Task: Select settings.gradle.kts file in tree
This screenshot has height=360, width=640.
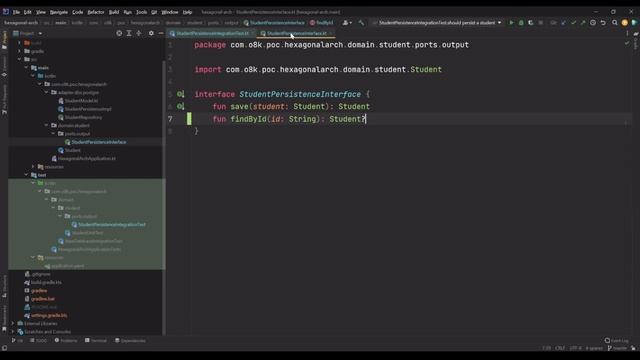Action: click(49, 316)
